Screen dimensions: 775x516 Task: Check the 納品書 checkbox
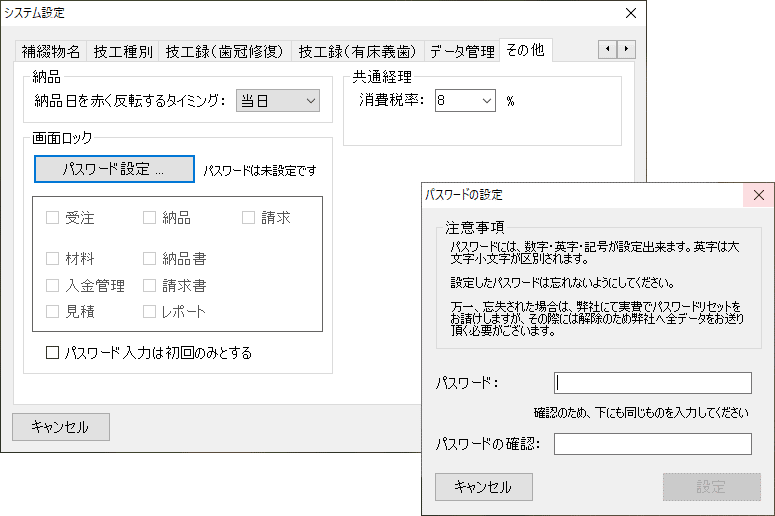point(150,259)
